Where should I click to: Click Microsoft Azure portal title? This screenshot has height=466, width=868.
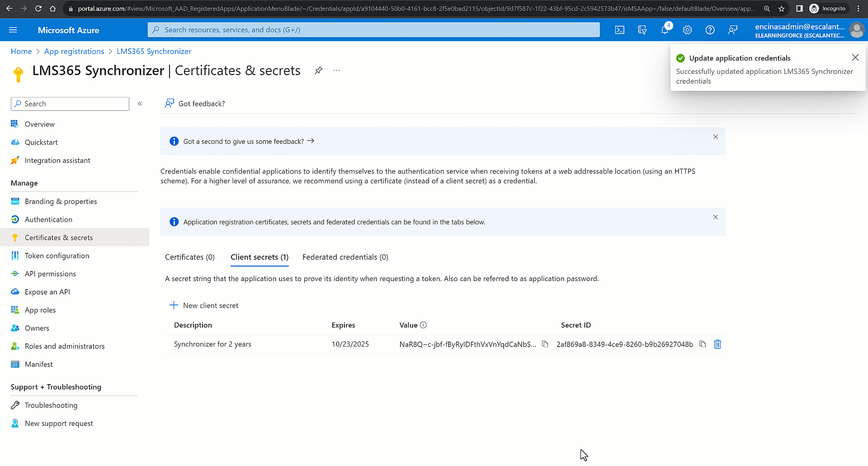point(68,30)
